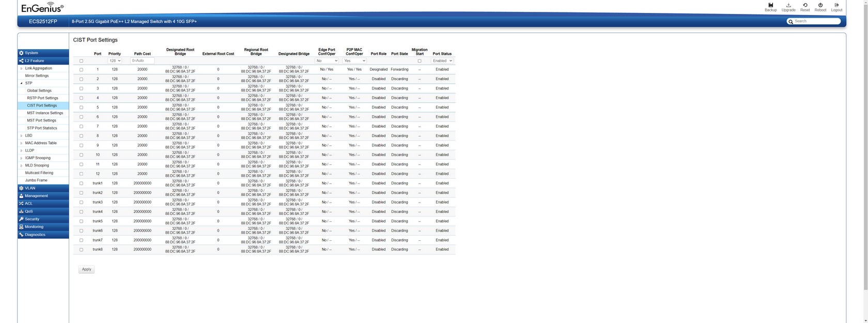Screen dimensions: 868x323
Task: Open the Diagnostics menu section
Action: click(43, 235)
